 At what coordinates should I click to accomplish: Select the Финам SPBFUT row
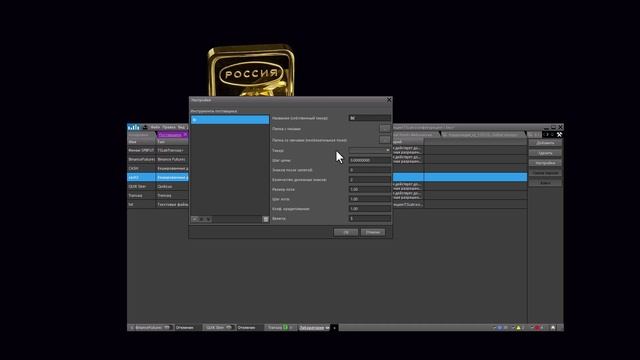(158, 150)
